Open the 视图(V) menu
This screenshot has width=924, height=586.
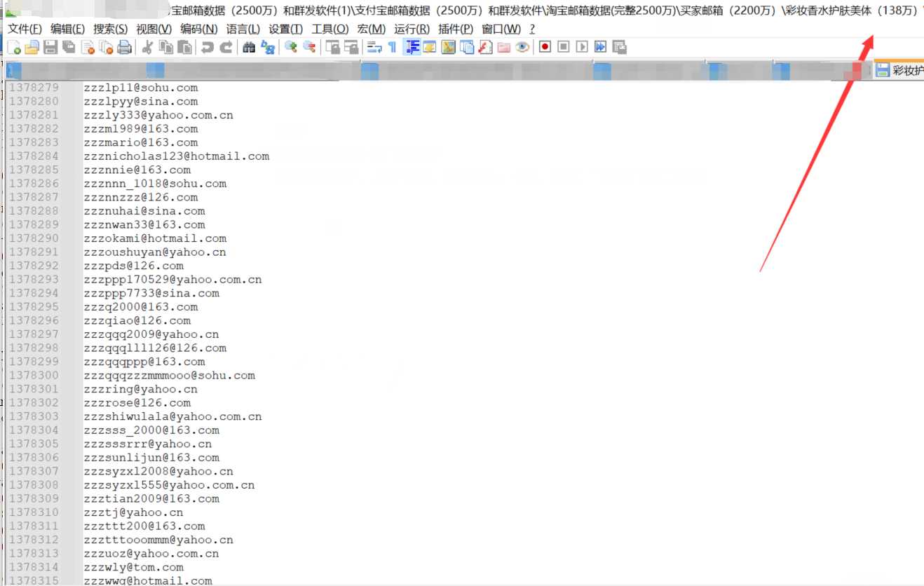coord(154,29)
